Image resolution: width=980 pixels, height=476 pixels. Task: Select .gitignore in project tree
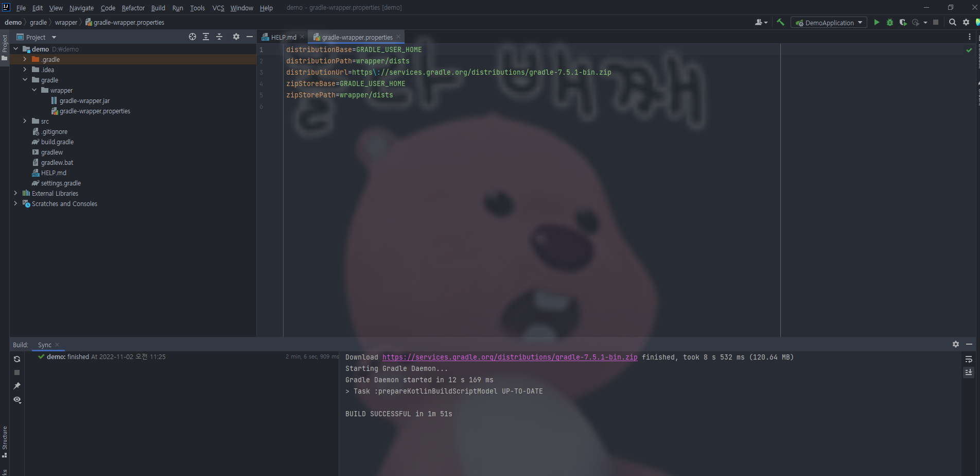[x=54, y=131]
